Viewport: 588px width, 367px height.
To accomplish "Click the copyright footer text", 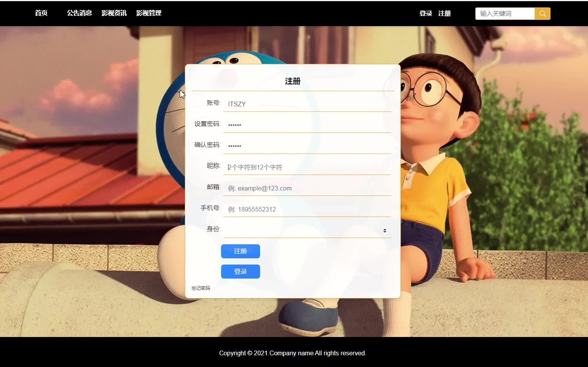I will 292,353.
